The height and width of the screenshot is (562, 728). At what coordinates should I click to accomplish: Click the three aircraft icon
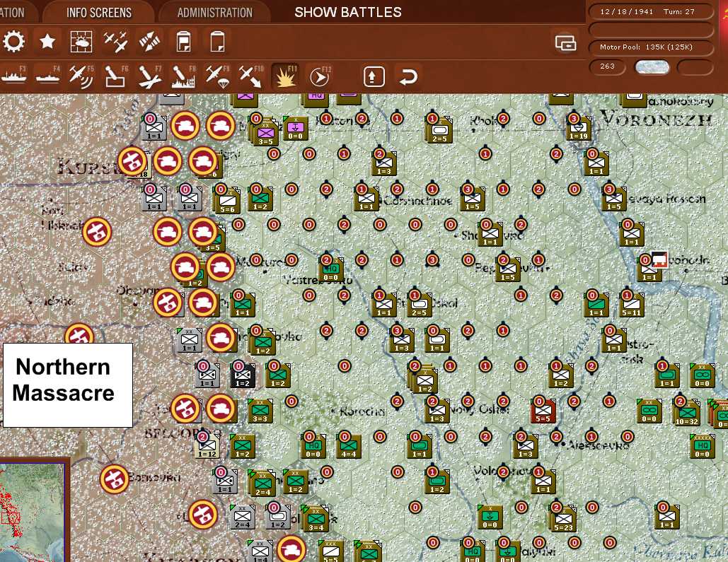tap(115, 42)
